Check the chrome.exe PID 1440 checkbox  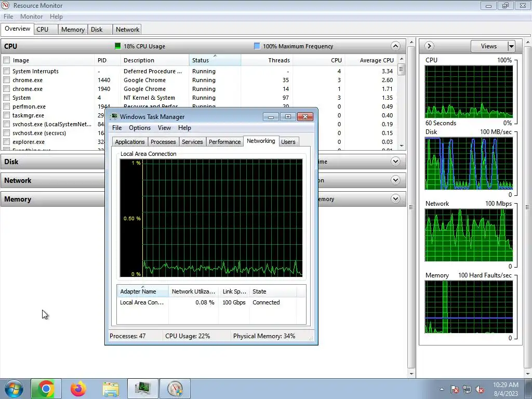[x=6, y=79]
